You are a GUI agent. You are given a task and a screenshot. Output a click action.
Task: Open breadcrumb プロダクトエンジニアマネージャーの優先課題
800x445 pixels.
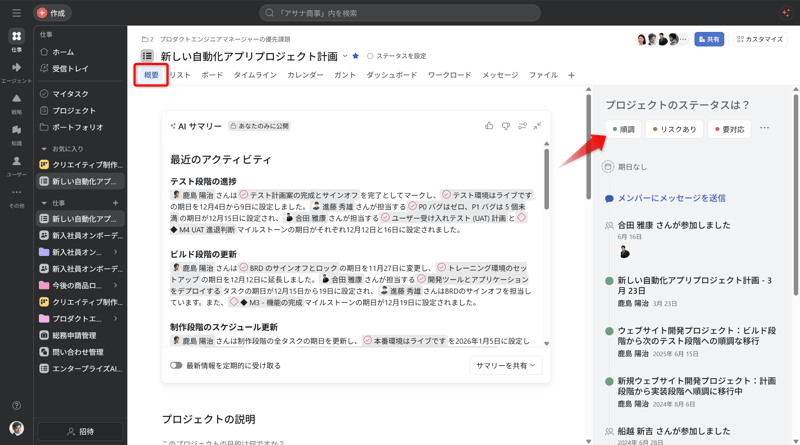[225, 39]
